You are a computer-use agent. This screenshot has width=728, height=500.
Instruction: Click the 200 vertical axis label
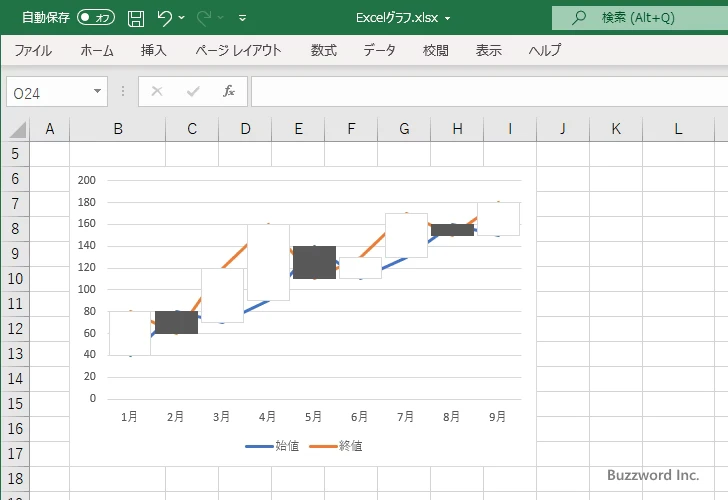click(87, 180)
